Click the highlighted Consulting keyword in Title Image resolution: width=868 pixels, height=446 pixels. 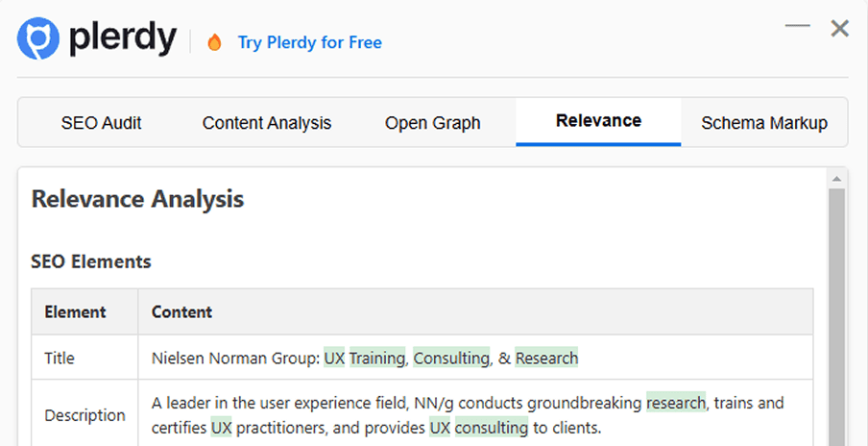click(451, 359)
